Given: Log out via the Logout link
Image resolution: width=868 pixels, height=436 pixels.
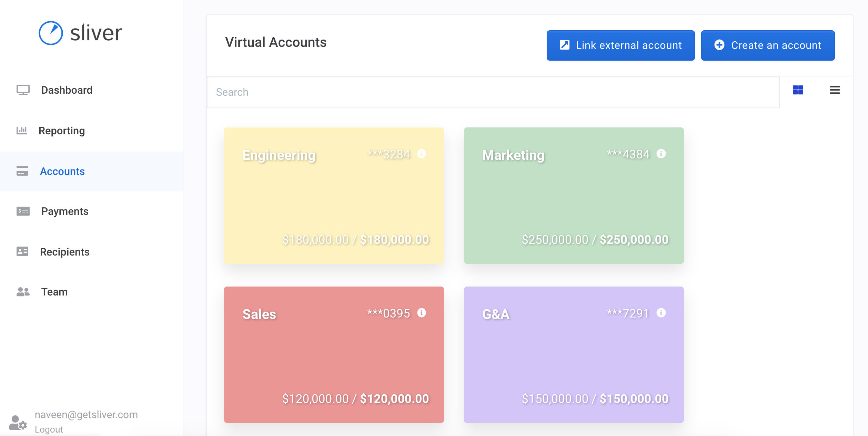Looking at the screenshot, I should coord(49,429).
